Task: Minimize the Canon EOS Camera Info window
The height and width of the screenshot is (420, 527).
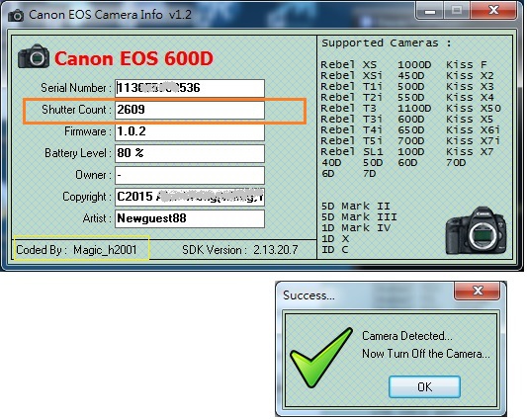Action: [430, 11]
